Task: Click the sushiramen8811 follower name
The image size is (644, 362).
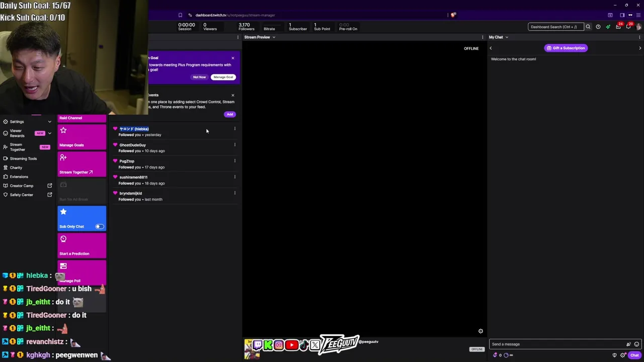Action: click(133, 177)
